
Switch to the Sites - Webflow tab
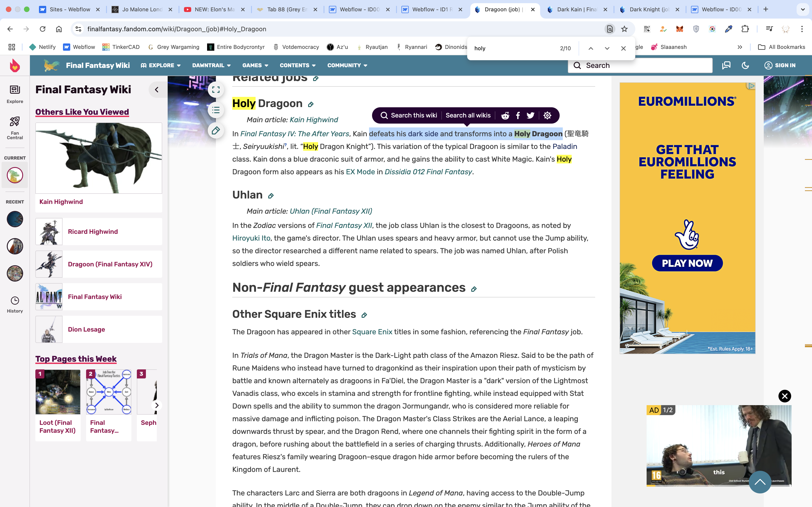pos(70,9)
